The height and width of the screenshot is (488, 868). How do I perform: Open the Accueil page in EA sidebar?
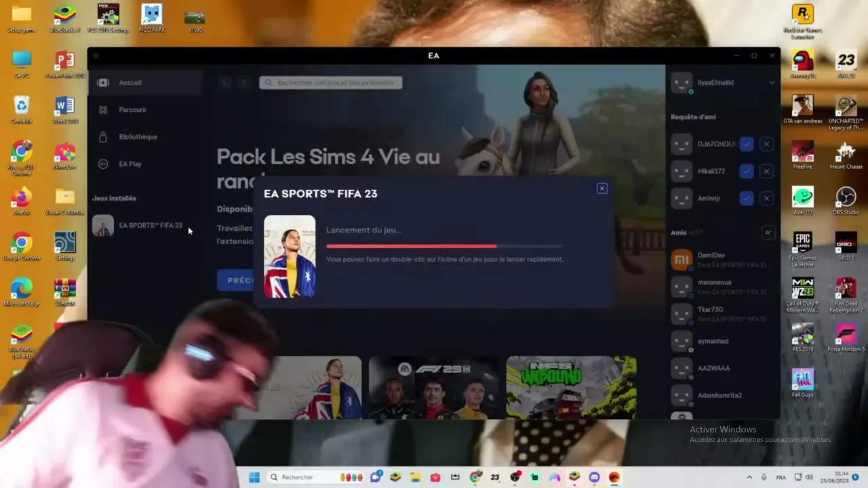point(145,83)
